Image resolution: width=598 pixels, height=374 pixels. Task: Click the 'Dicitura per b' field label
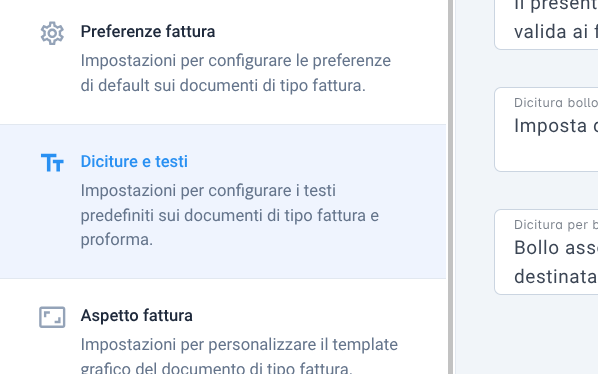coord(556,225)
